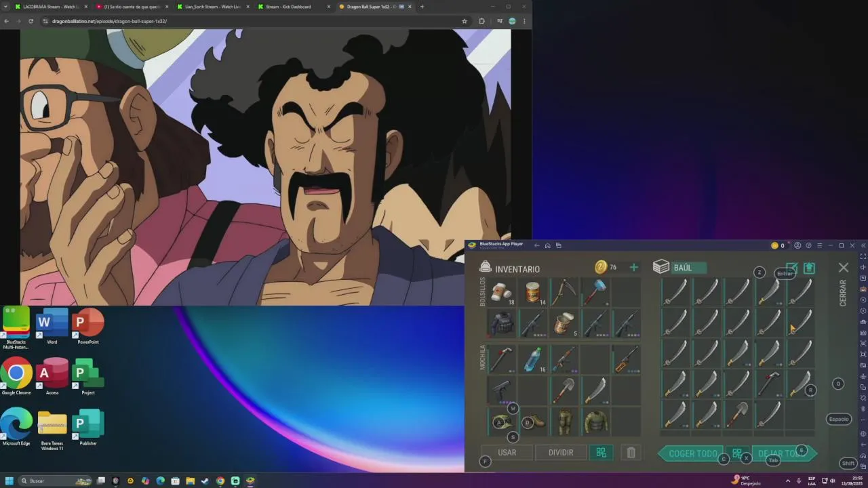Click the chest upgrade arrow icon
868x488 pixels.
(x=809, y=268)
